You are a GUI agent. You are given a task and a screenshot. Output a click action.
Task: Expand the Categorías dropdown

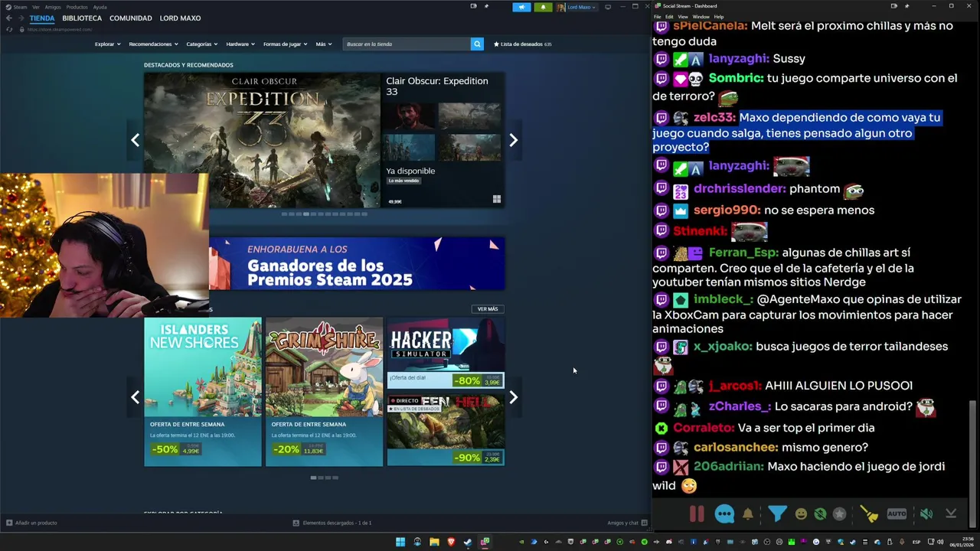pos(202,44)
